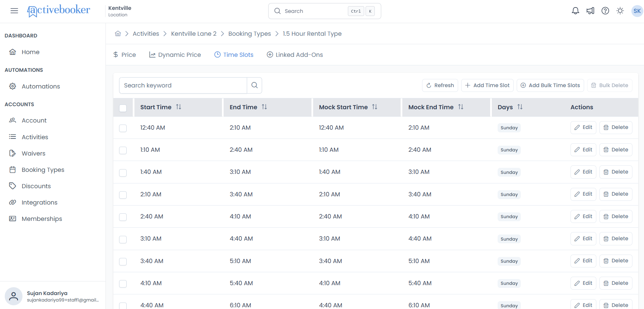Click the breadcrumb home icon

(118, 33)
